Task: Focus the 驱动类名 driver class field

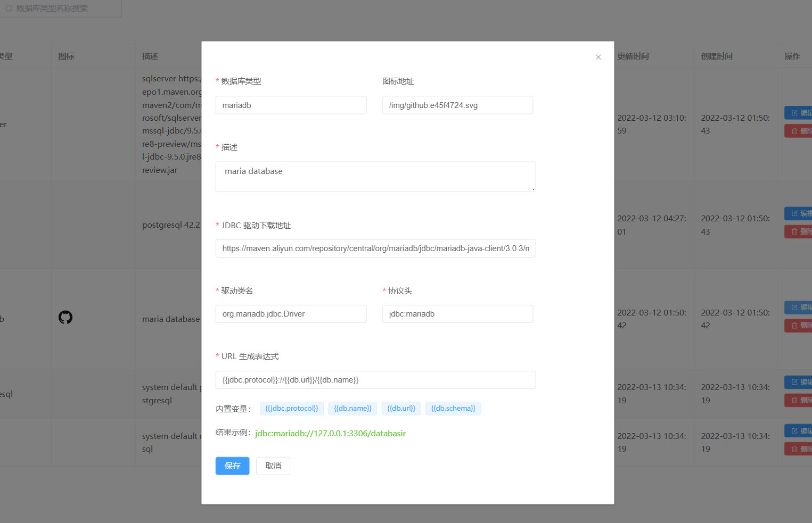Action: [291, 314]
